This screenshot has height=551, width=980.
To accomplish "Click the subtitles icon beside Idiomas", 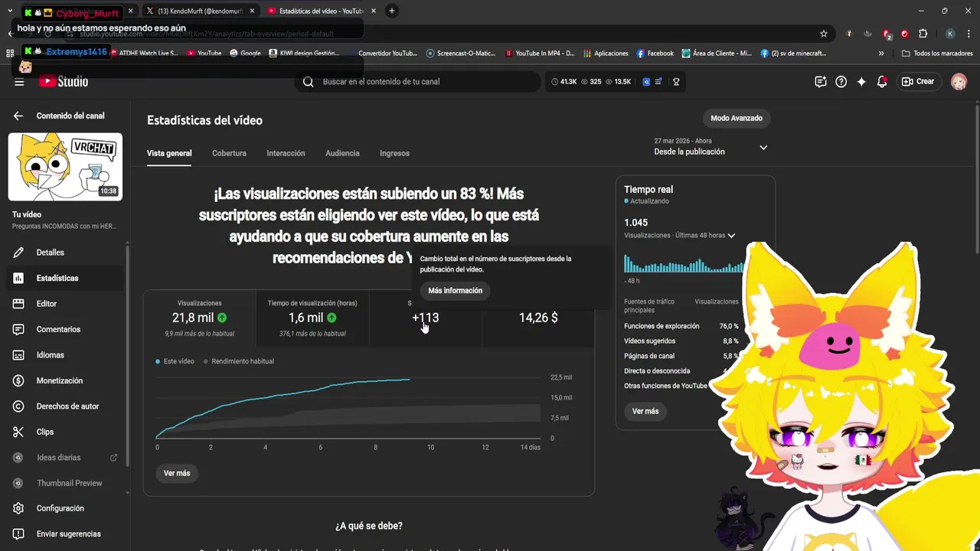I will coord(19,355).
